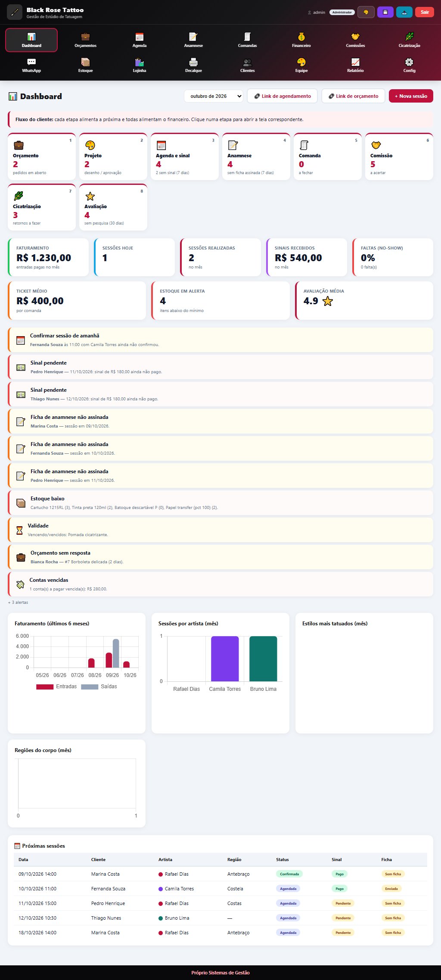The height and width of the screenshot is (980, 441).
Task: Click the Administrador role badge
Action: (x=342, y=12)
